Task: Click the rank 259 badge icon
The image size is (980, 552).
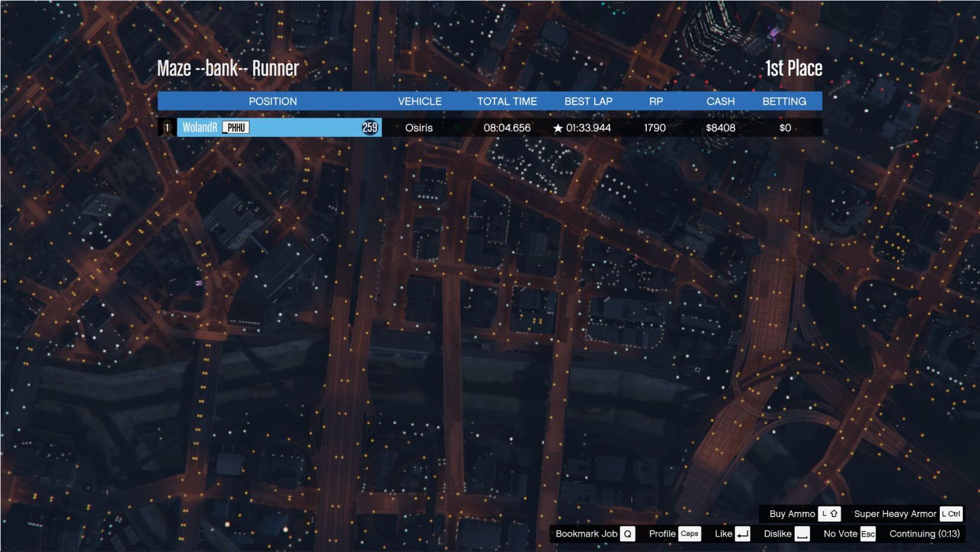Action: [370, 127]
